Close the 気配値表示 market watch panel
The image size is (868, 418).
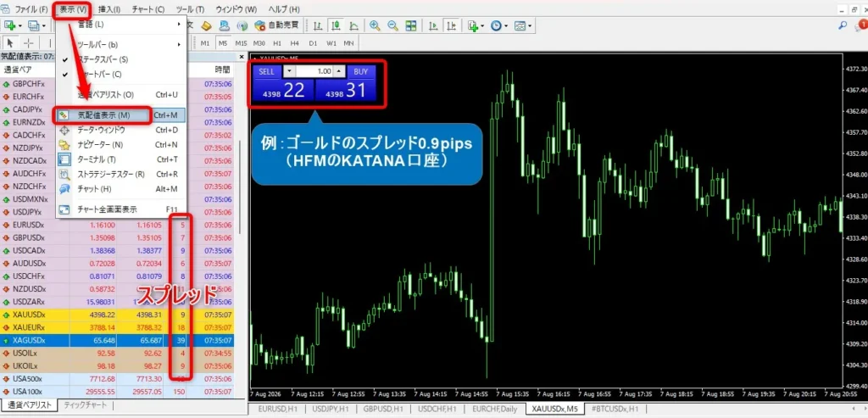click(242, 57)
